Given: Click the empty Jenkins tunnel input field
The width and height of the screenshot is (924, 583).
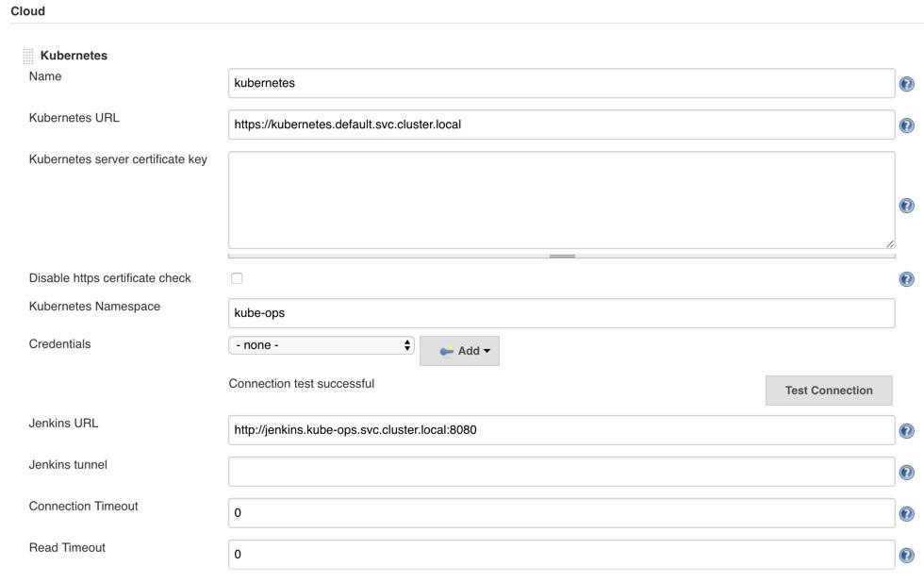Looking at the screenshot, I should pos(561,472).
